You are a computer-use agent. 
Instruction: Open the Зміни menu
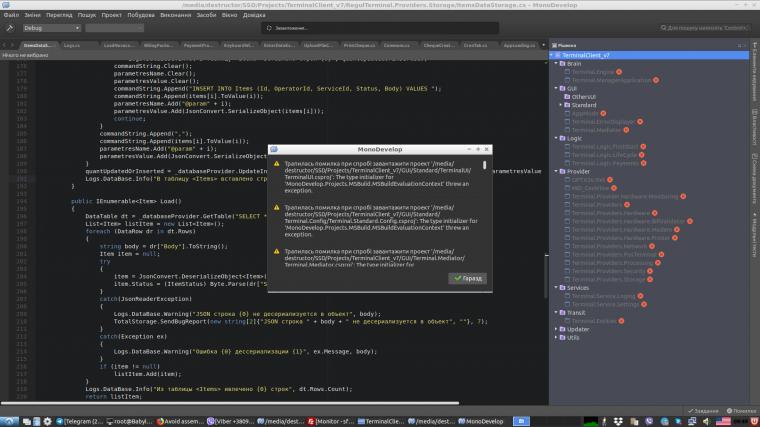coord(32,15)
